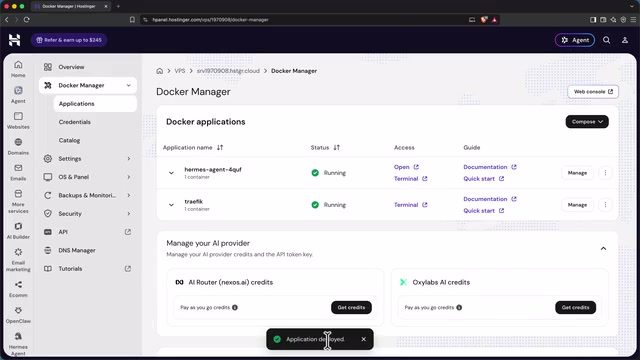Open More services in the rail
The image size is (640, 360).
[x=18, y=201]
